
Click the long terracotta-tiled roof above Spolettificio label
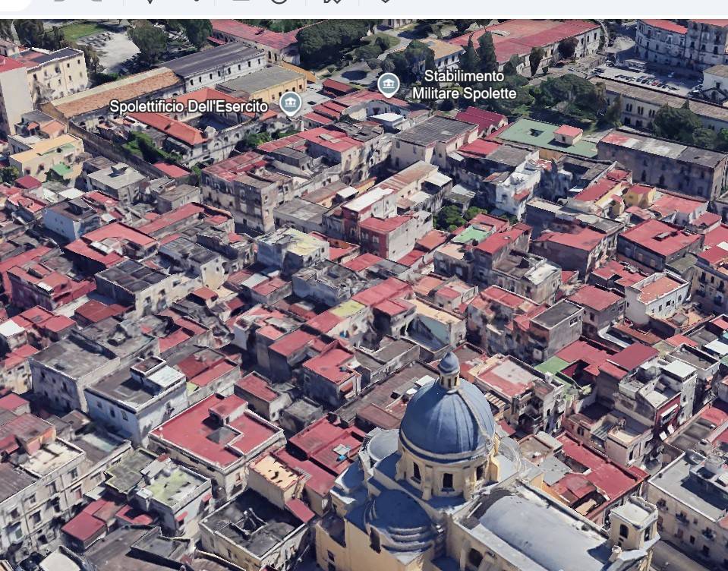[118, 92]
